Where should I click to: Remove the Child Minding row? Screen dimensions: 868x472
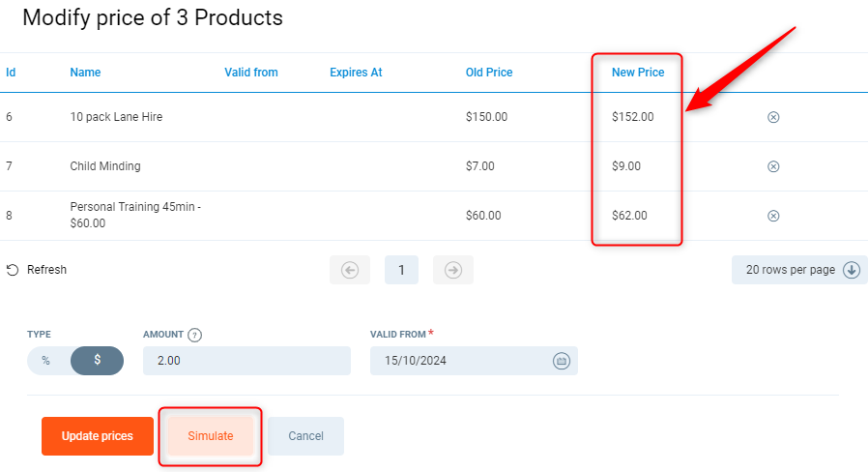coord(773,166)
